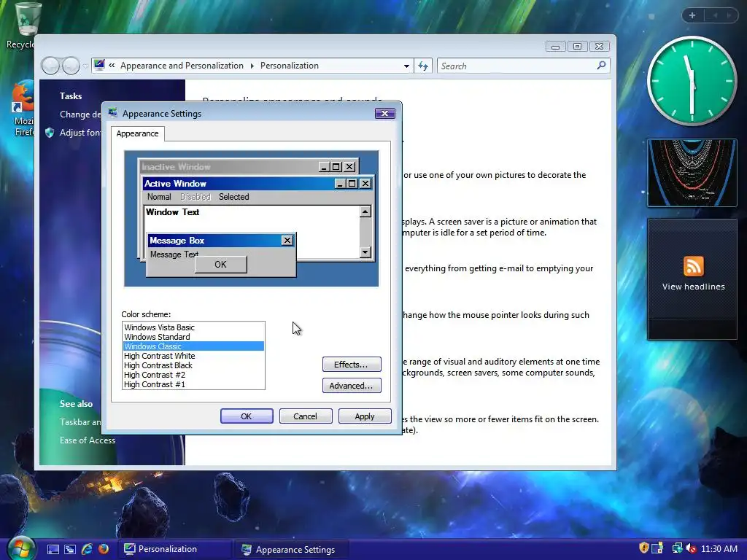This screenshot has width=747, height=560.
Task: Switch to Personalization window in the taskbar
Action: click(174, 549)
